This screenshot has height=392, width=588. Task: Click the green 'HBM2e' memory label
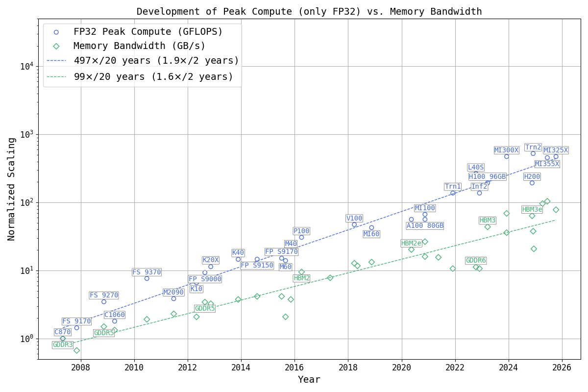point(411,243)
